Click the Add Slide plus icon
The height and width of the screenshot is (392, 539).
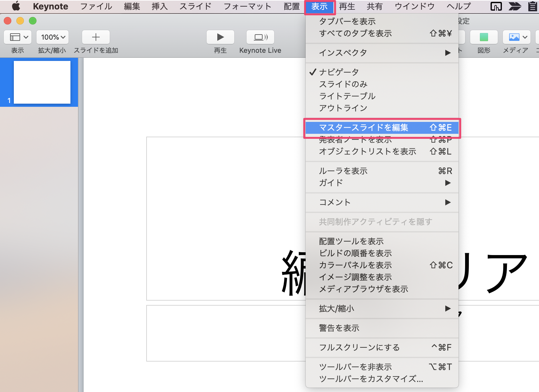[x=96, y=37]
